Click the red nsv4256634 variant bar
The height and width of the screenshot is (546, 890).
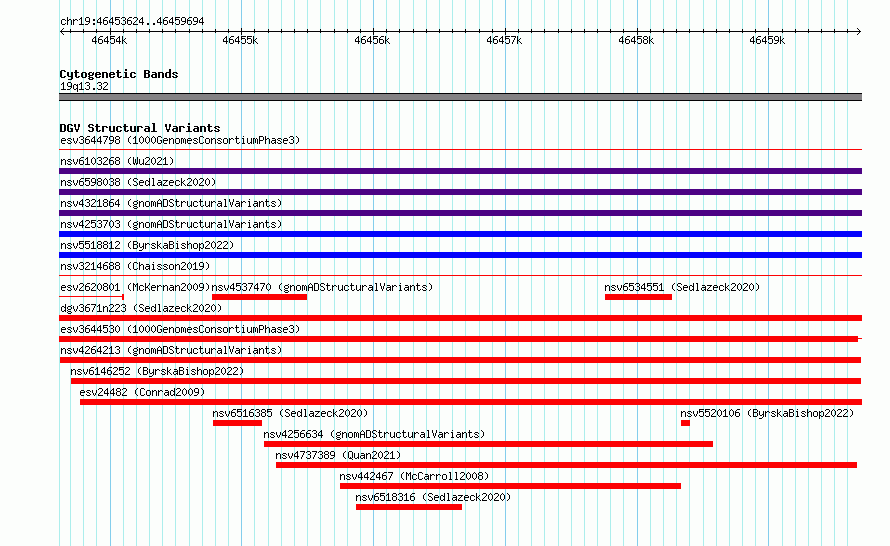click(x=488, y=444)
